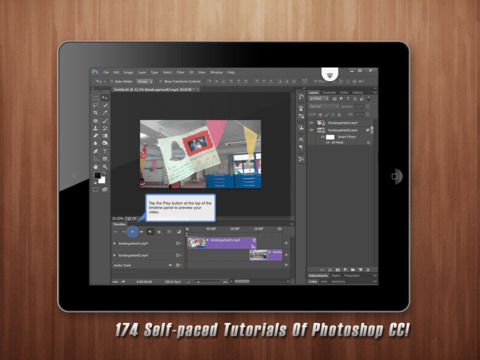Screen dimensions: 480x360
Task: Check Show Transform Controls option
Action: [160, 81]
